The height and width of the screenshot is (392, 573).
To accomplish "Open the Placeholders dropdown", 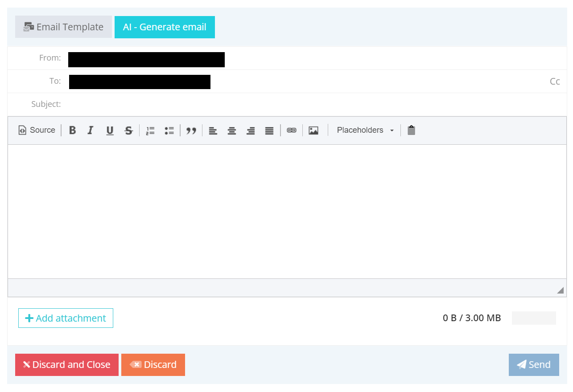I will tap(365, 130).
